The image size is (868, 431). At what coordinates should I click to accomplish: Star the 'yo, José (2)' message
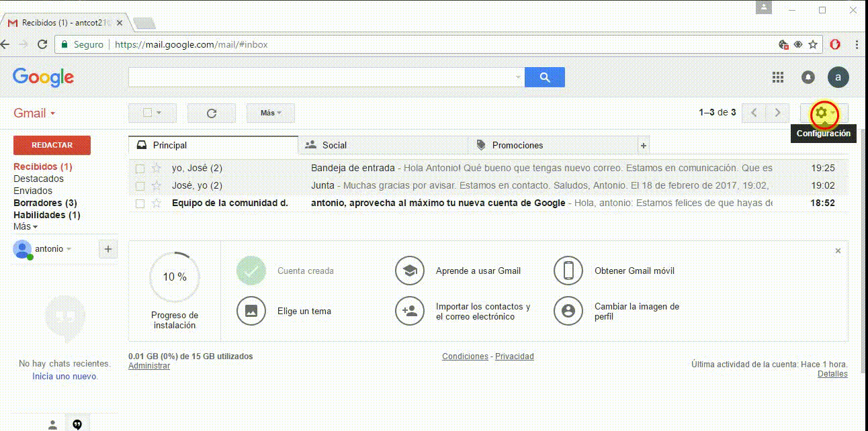pos(157,168)
